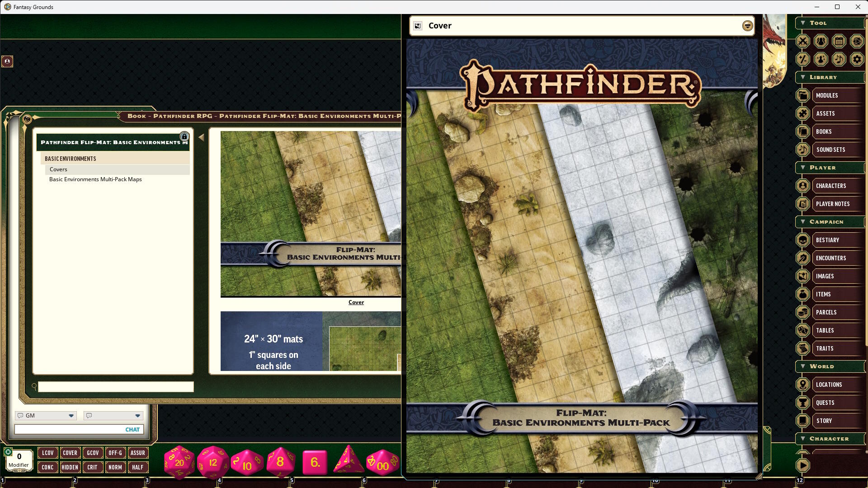Image resolution: width=868 pixels, height=488 pixels.
Task: Click the Images icon in the sidebar
Action: (803, 276)
